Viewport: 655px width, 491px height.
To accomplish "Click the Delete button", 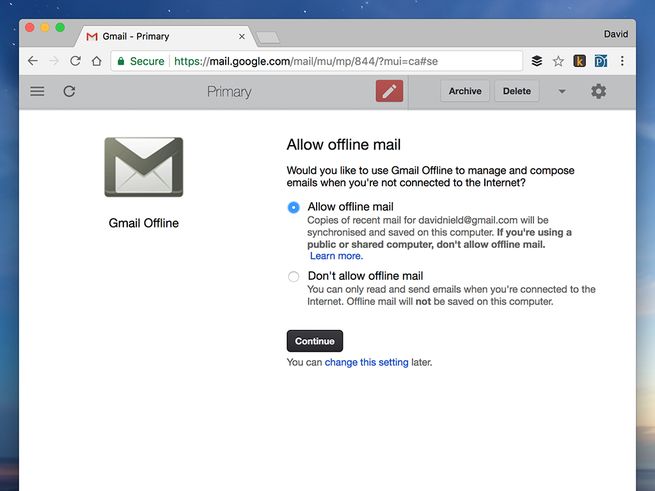I will (517, 91).
